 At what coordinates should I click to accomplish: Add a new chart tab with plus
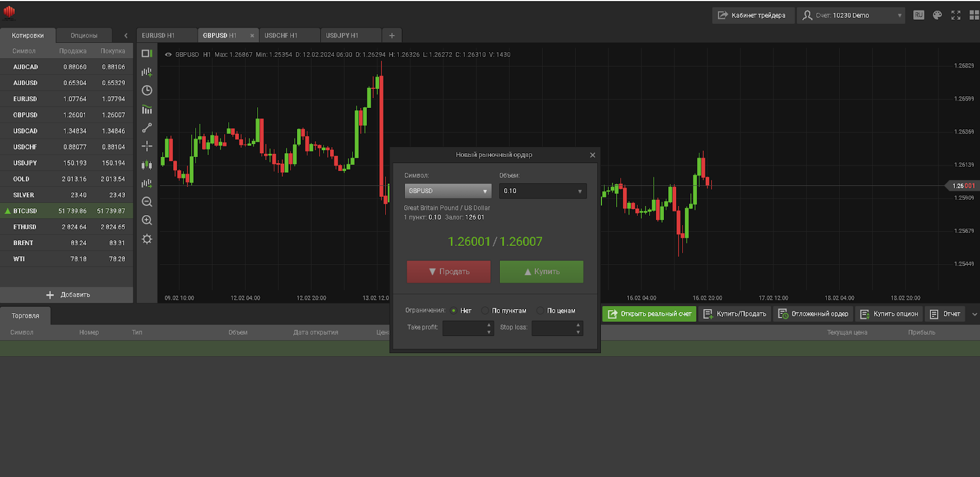(x=392, y=36)
